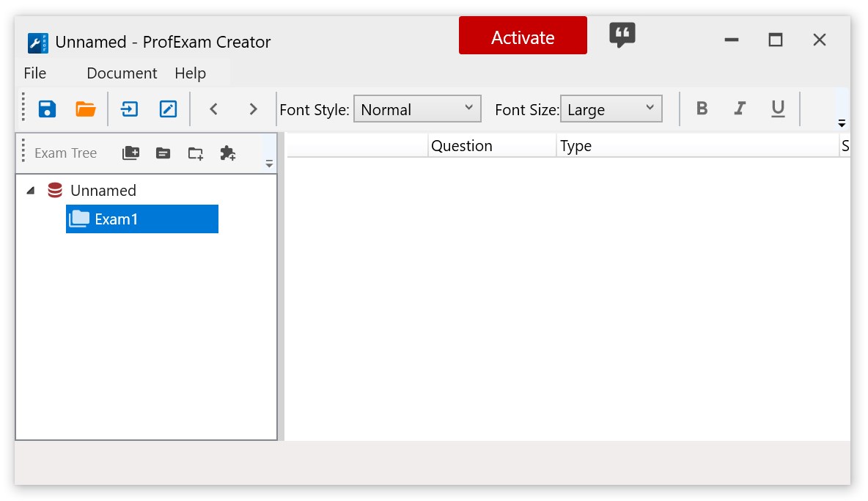Click the import arrow icon in toolbar
The image size is (868, 501).
pos(130,109)
